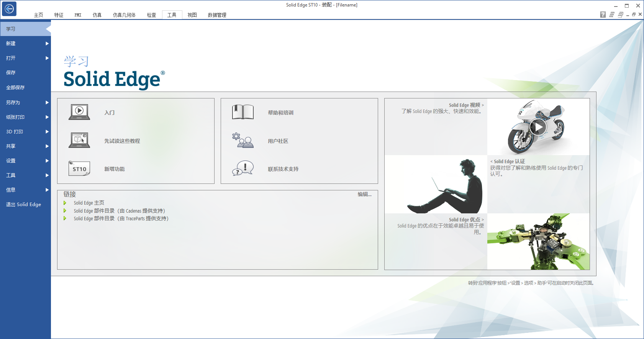
Task: Switch to the 特征 ribbon tab
Action: [59, 15]
